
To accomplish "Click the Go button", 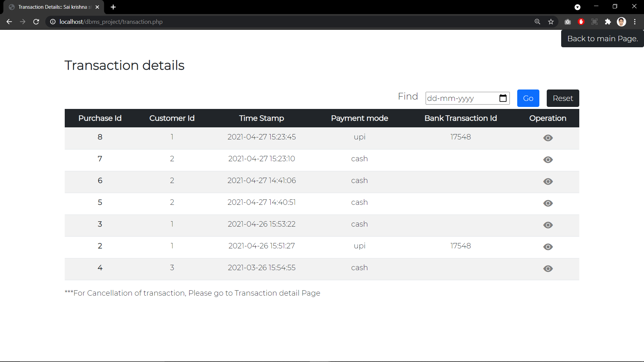I will click(x=528, y=98).
